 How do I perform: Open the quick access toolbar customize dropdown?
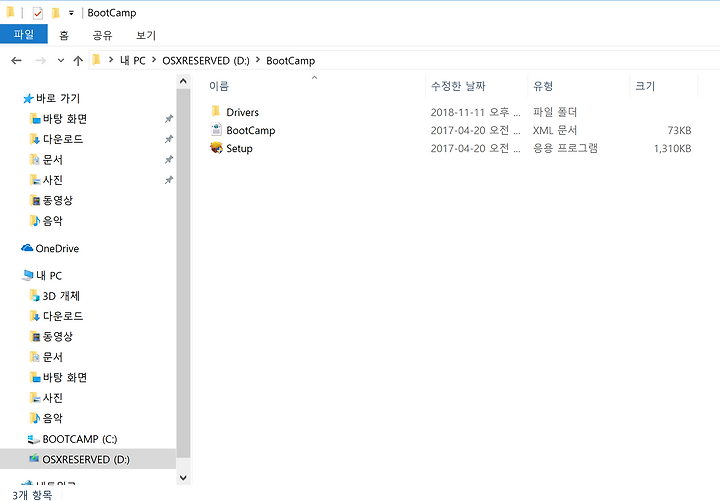pyautogui.click(x=71, y=13)
